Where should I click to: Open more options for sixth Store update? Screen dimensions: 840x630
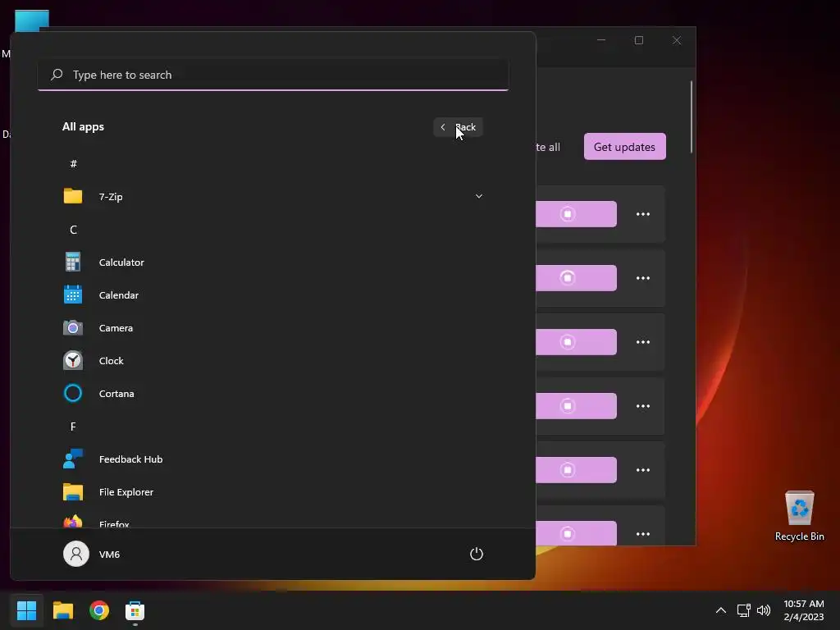[643, 533]
